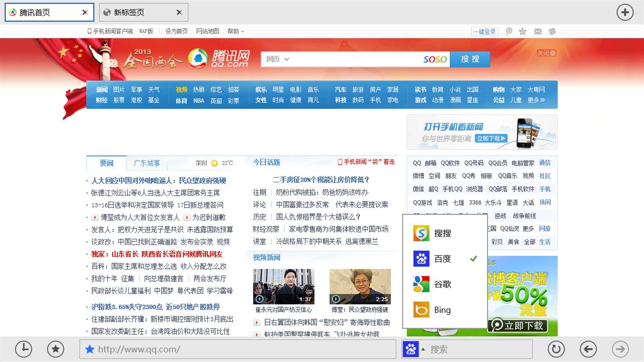This screenshot has height=362, width=644.
Task: Play the 崔永元 video thumbnail
Action: (284, 286)
